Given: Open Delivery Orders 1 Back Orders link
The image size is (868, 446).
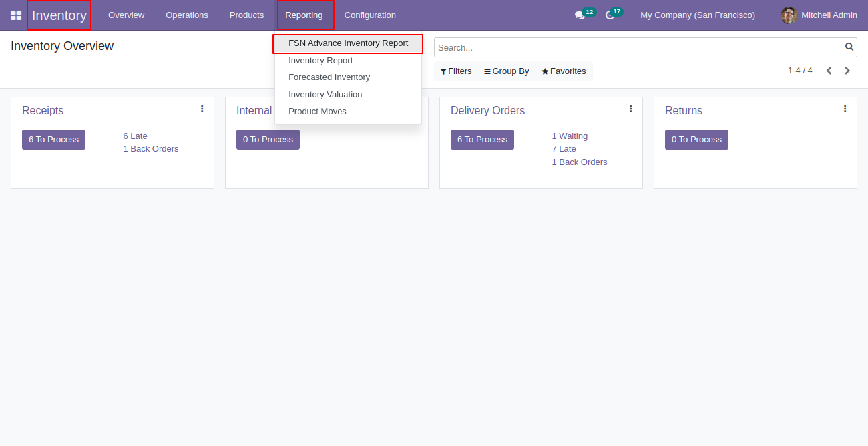Looking at the screenshot, I should point(580,162).
